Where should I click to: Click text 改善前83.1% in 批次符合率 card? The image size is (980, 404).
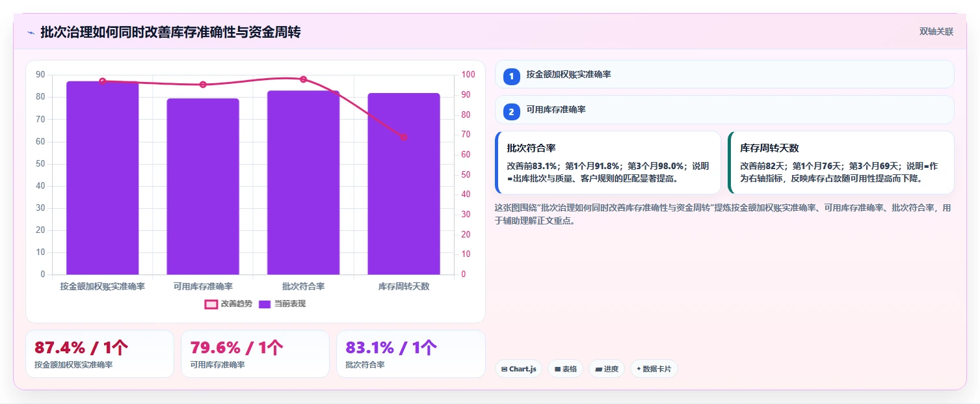532,166
